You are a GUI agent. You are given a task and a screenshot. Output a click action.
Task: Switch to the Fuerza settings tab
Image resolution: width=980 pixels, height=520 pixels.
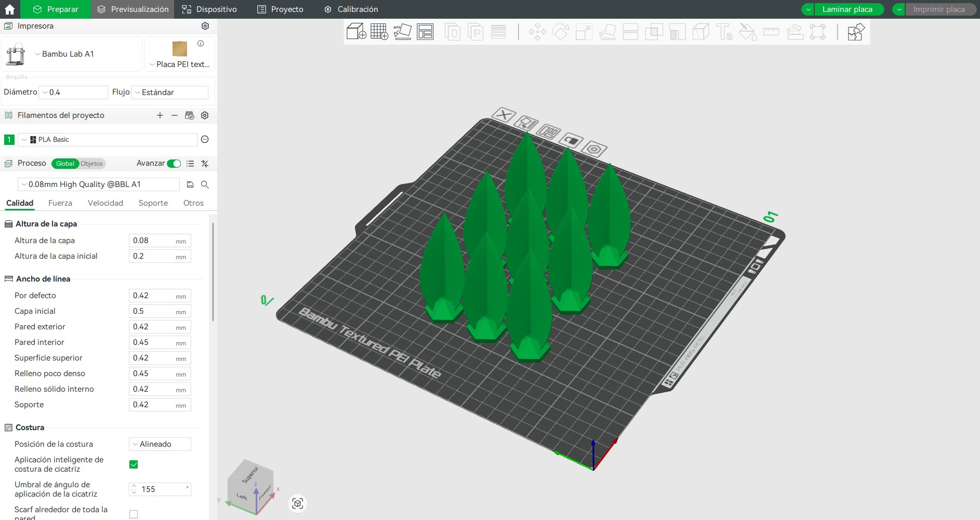click(x=60, y=203)
